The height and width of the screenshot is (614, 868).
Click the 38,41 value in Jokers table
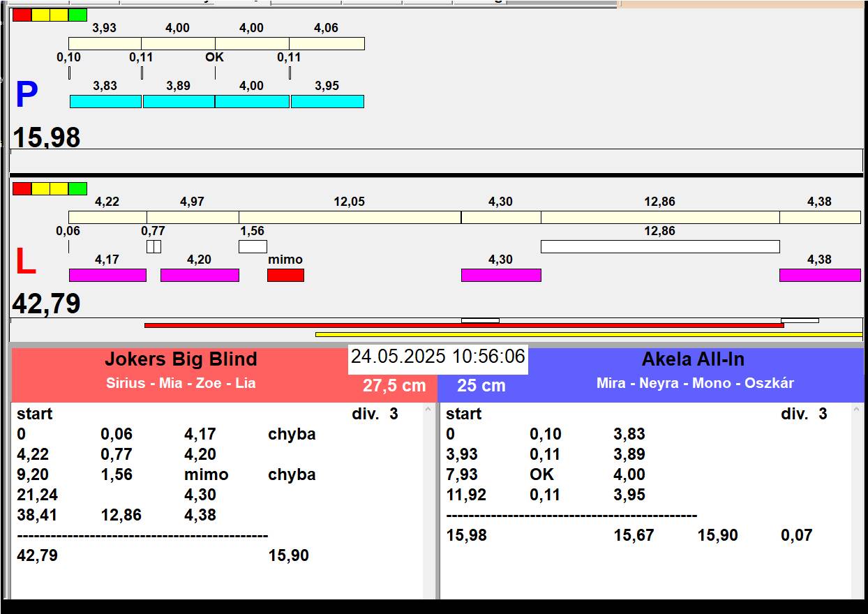37,515
